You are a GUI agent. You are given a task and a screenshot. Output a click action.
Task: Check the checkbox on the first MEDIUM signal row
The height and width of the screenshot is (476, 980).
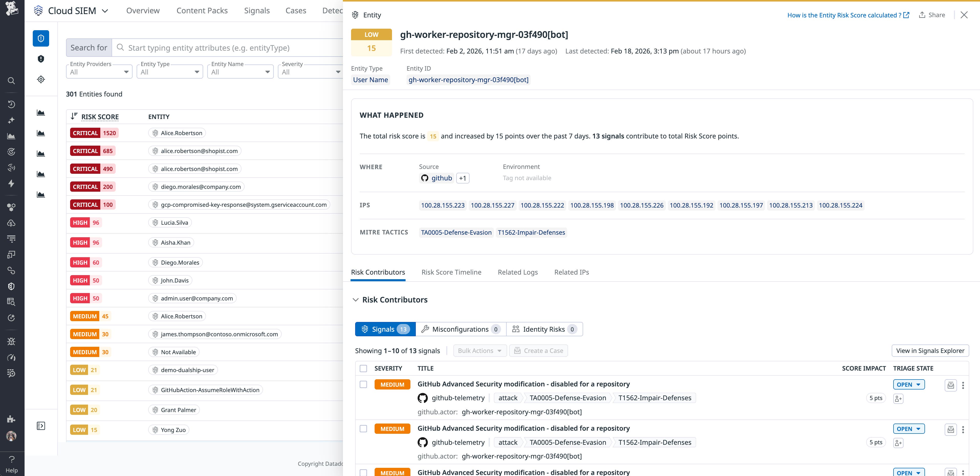coord(363,384)
